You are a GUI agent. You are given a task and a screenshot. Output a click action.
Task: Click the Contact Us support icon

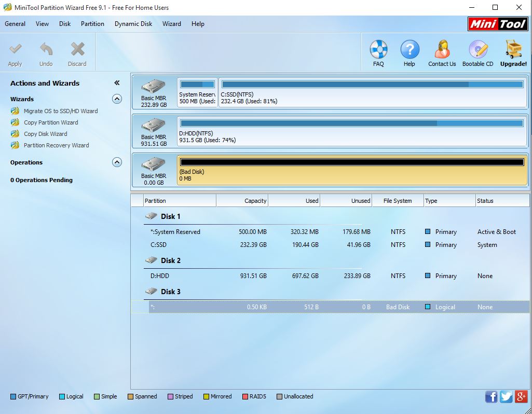(442, 49)
